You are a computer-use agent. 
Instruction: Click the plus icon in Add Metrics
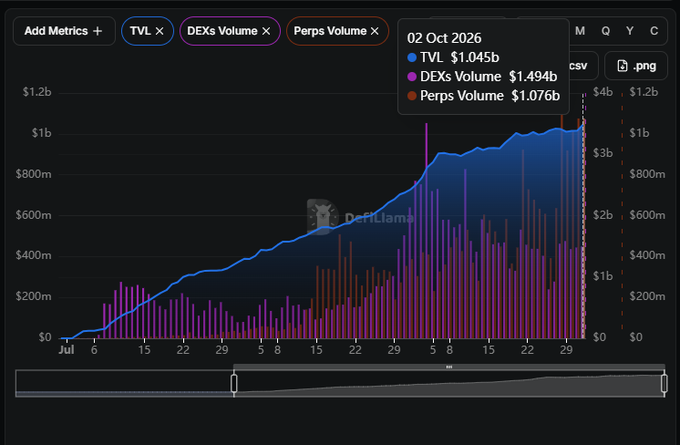pyautogui.click(x=98, y=31)
